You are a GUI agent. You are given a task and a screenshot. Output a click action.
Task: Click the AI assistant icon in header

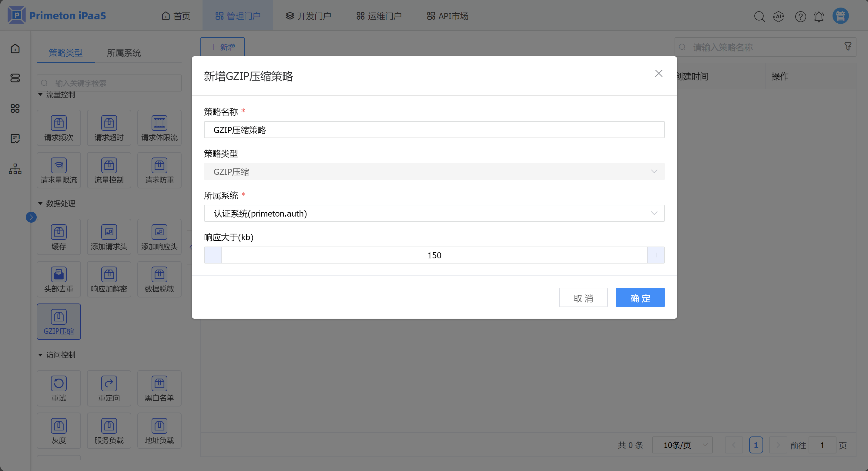pos(778,16)
